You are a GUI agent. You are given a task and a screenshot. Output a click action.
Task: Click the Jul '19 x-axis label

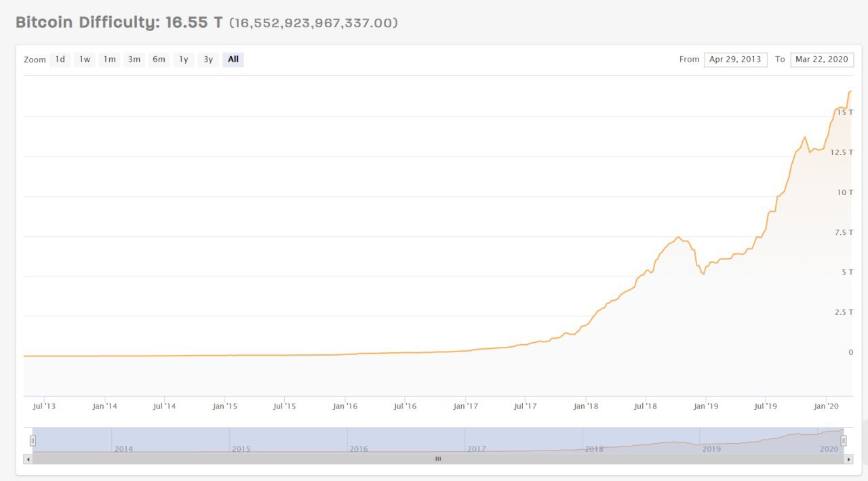tap(766, 406)
